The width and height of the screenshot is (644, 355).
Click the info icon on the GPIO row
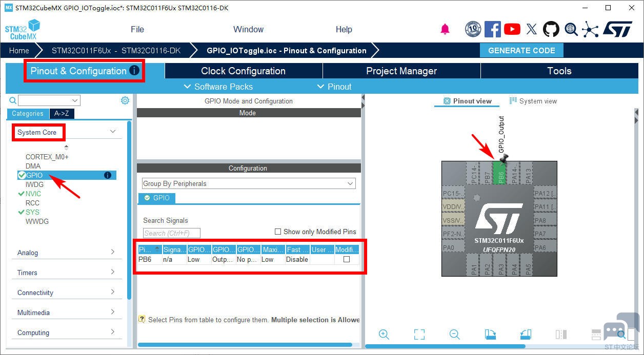[x=108, y=175]
